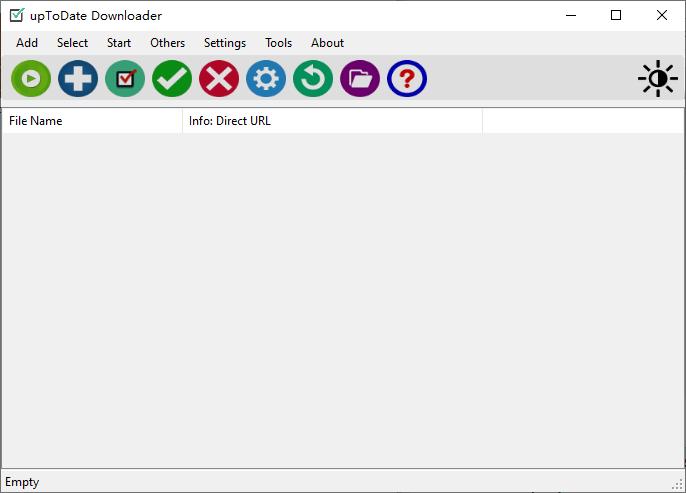Minimize the upToDate Downloader window
Viewport: 686px width, 493px height.
click(x=571, y=15)
